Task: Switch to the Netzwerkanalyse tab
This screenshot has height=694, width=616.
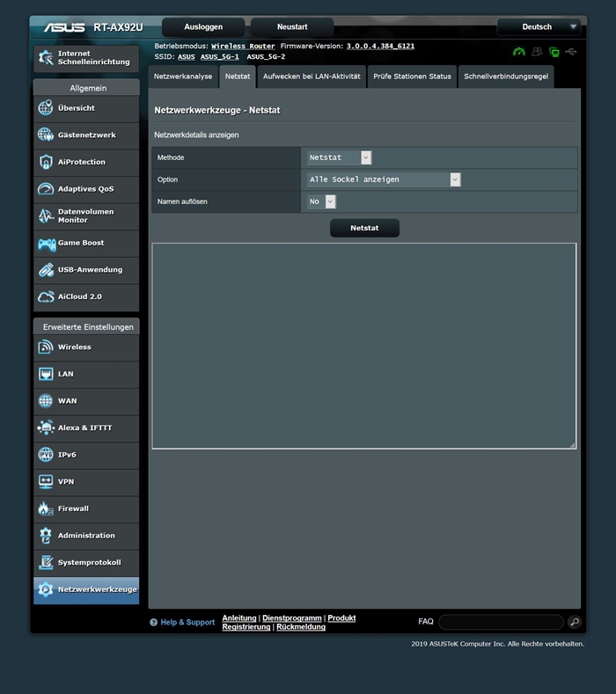Action: click(x=183, y=77)
